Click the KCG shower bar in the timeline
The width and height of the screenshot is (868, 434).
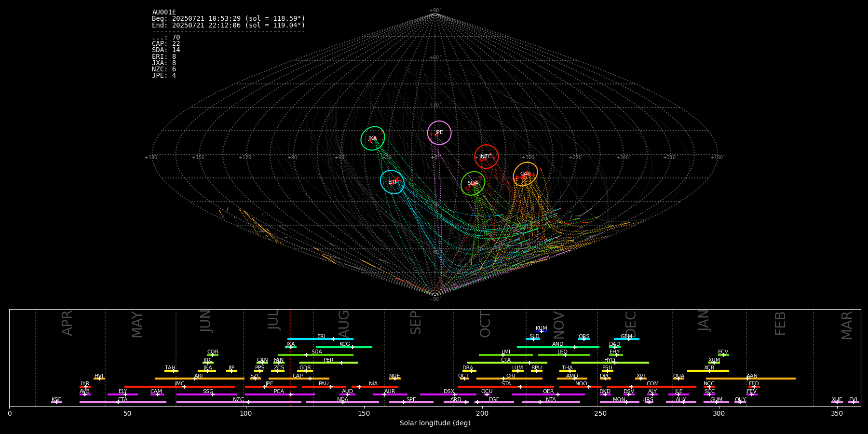click(x=344, y=347)
